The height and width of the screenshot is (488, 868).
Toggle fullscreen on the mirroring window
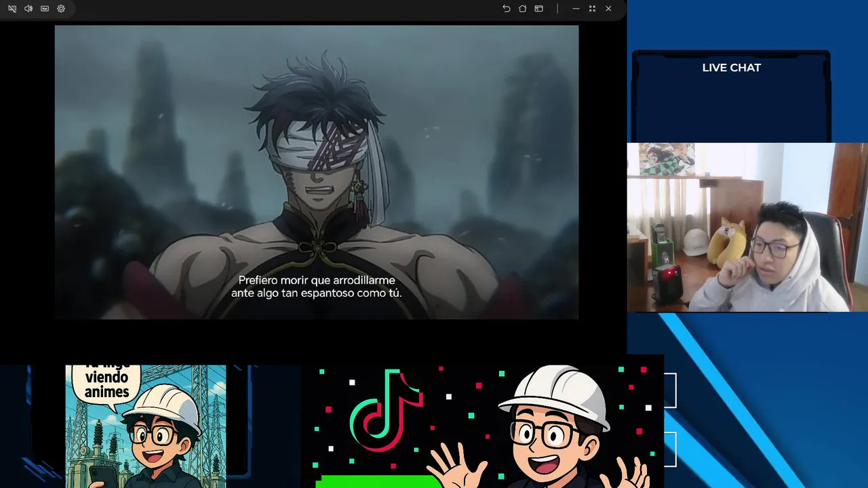(x=592, y=9)
